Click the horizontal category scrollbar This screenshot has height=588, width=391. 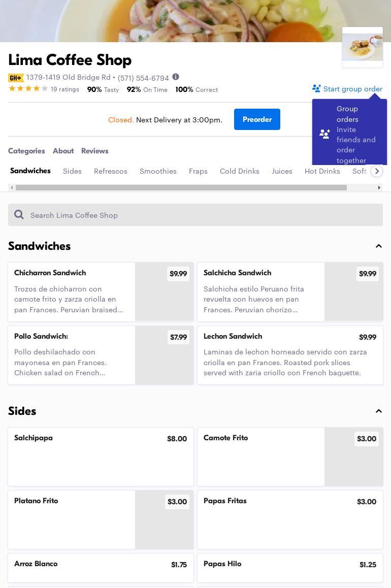[x=181, y=188]
